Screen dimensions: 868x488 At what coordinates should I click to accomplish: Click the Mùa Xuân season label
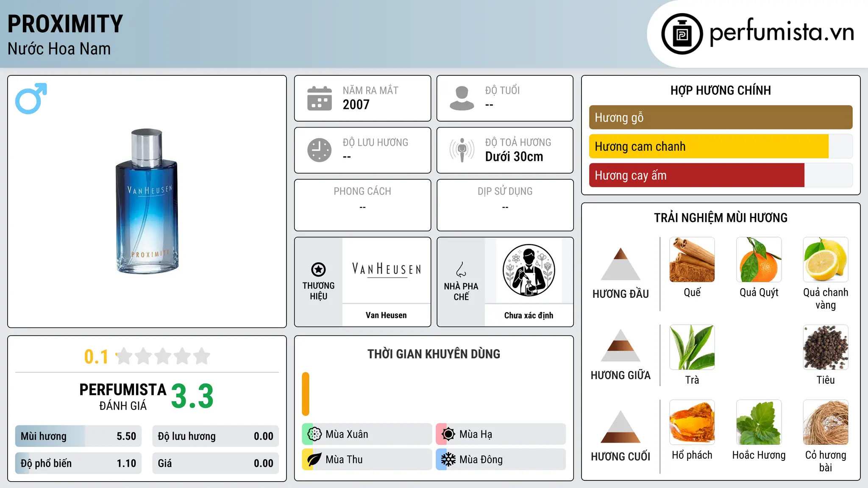point(347,434)
